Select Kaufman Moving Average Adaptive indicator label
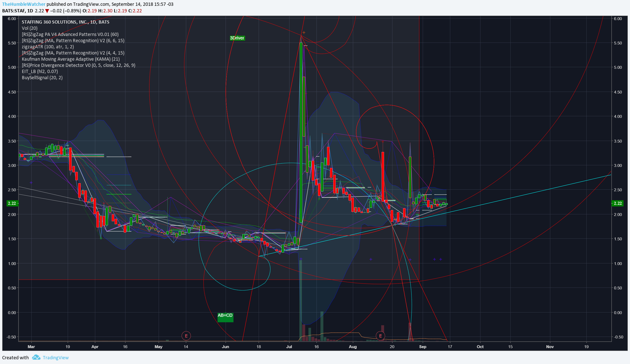Image resolution: width=630 pixels, height=364 pixels. pyautogui.click(x=71, y=59)
